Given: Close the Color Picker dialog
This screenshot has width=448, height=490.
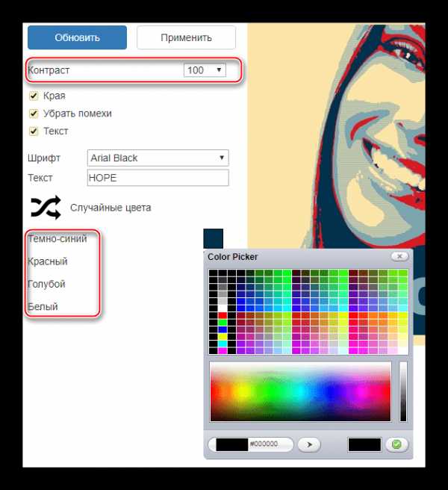Looking at the screenshot, I should [399, 256].
